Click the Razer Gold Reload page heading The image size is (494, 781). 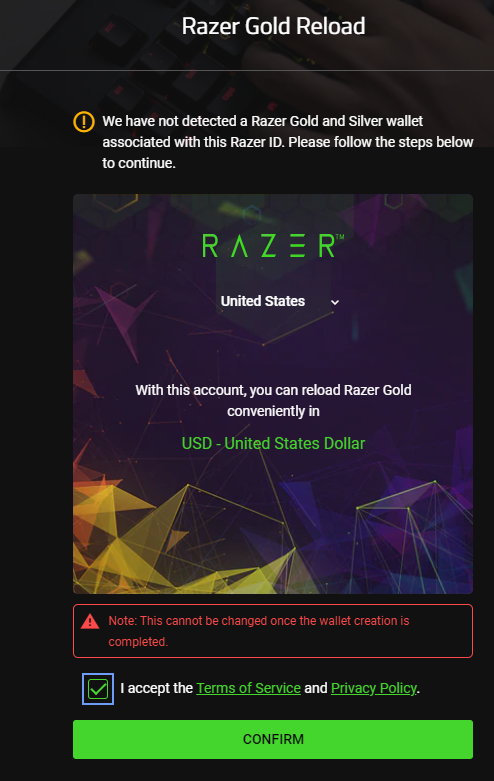click(x=273, y=26)
